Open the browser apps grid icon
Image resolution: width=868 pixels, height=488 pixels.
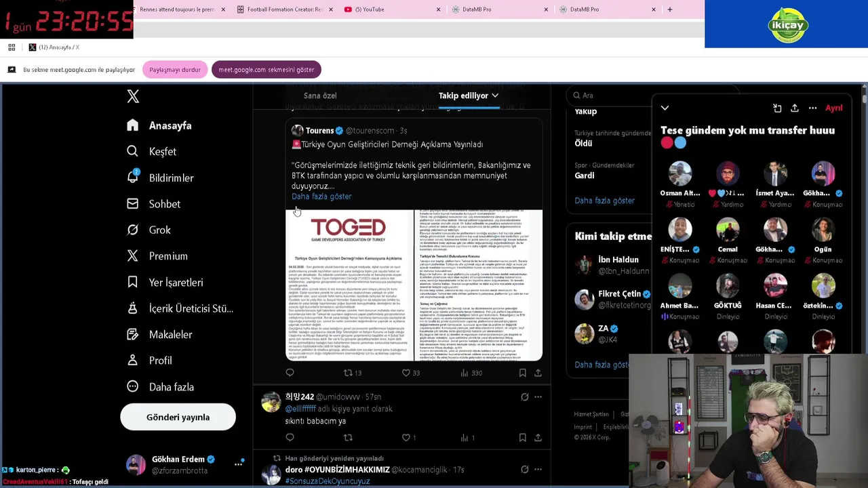point(12,47)
